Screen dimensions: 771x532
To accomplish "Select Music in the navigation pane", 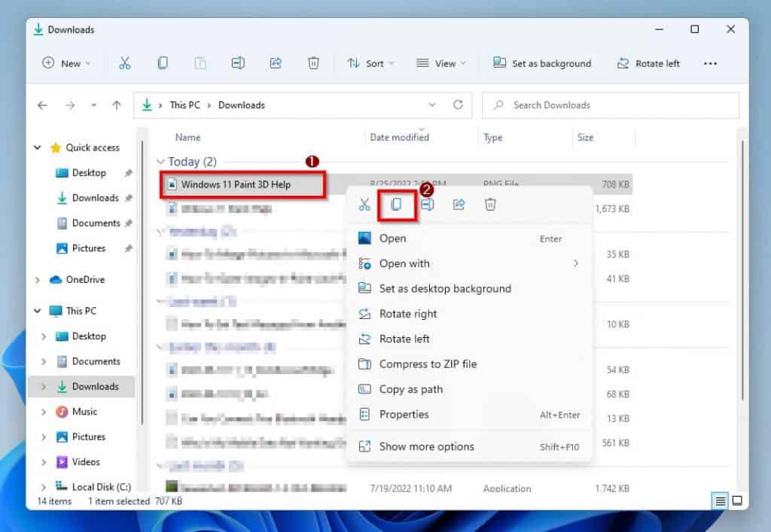I will [84, 412].
